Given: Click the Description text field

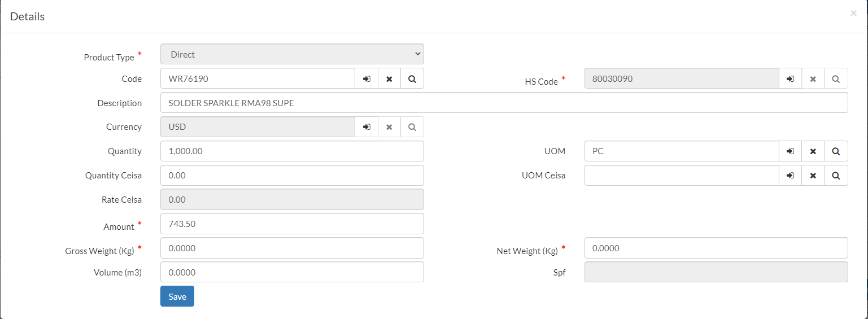Looking at the screenshot, I should [x=504, y=103].
